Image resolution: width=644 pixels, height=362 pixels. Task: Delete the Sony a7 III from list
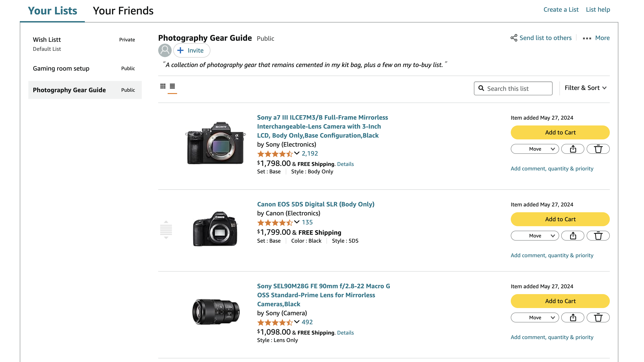[x=598, y=149]
